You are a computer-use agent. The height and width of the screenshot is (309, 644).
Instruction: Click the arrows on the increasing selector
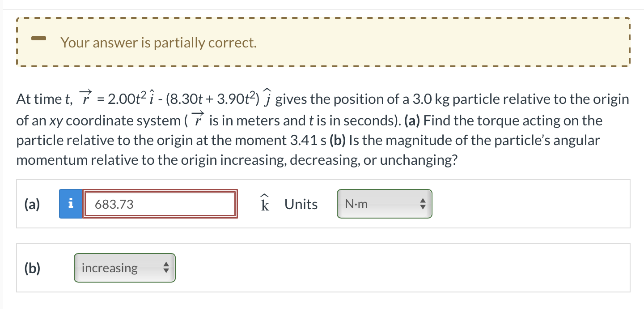(166, 268)
